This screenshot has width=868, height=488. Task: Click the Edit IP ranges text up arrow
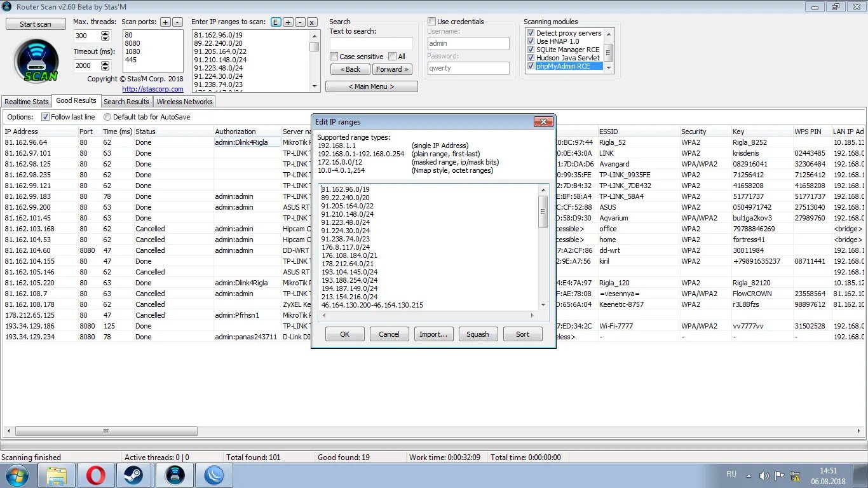[x=543, y=189]
